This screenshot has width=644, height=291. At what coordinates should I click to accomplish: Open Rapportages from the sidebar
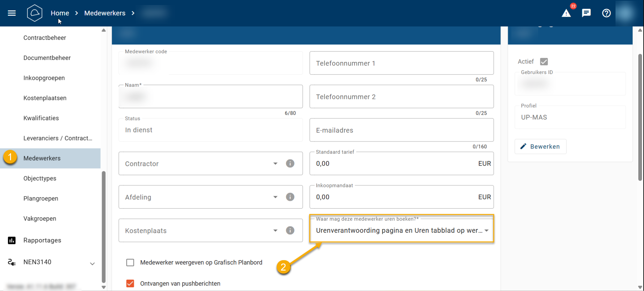click(x=42, y=240)
